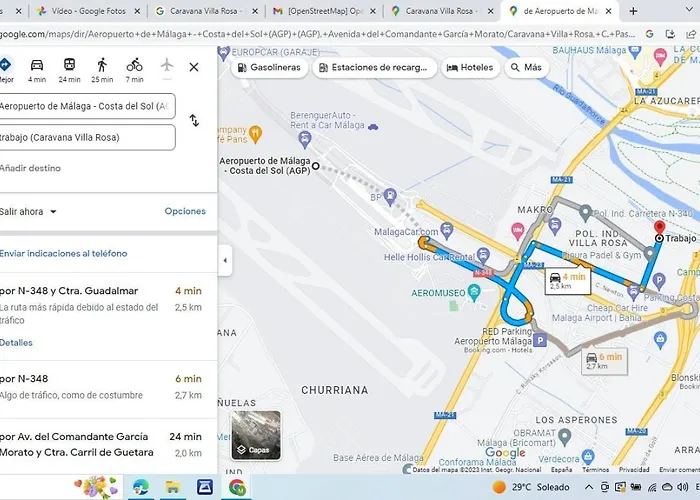Click the AEROMUSEO map marker

pyautogui.click(x=474, y=293)
